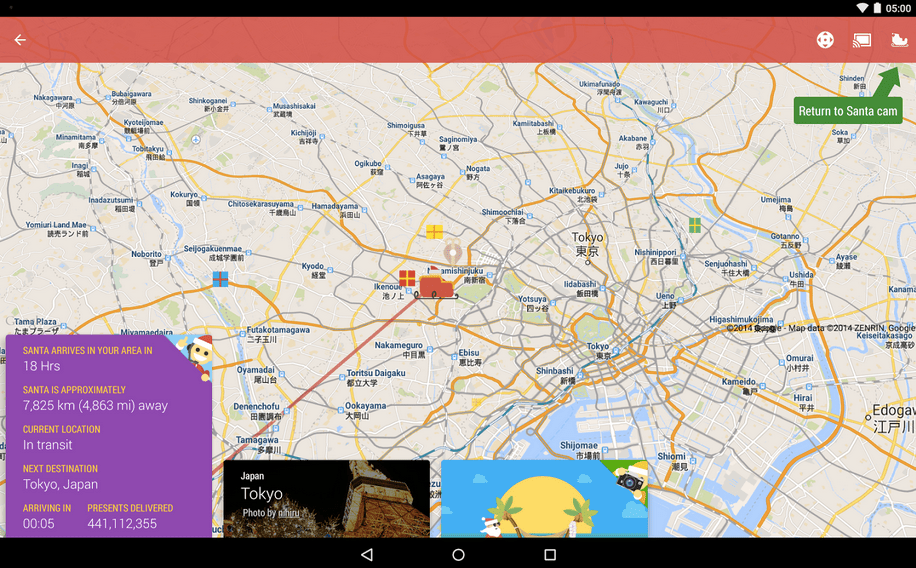Tap the cast screen icon
The height and width of the screenshot is (568, 916).
[862, 40]
